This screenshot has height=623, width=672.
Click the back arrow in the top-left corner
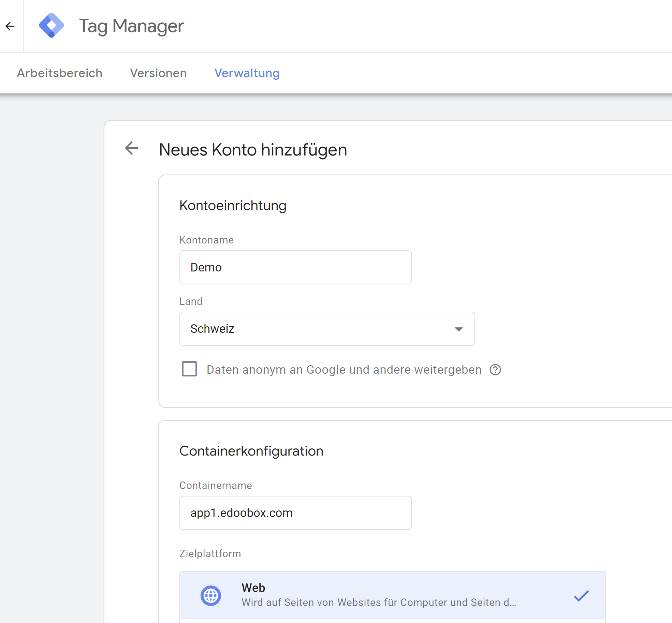(x=10, y=26)
